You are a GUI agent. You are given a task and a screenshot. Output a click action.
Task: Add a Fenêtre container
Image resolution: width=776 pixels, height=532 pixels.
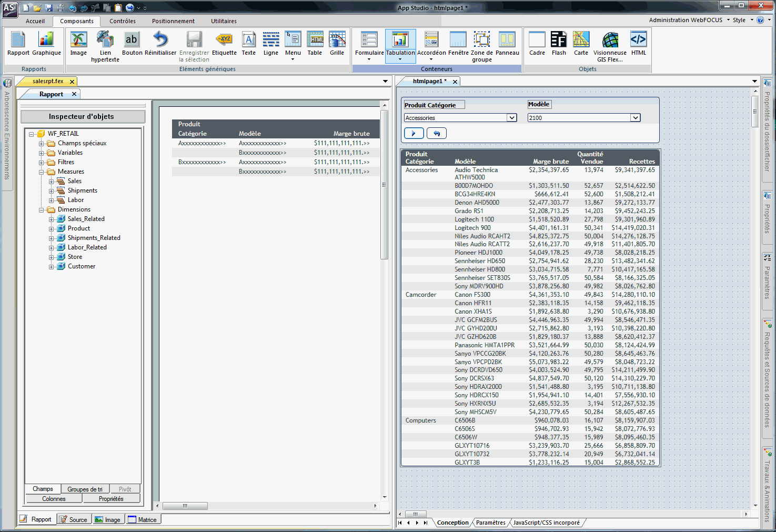(458, 44)
